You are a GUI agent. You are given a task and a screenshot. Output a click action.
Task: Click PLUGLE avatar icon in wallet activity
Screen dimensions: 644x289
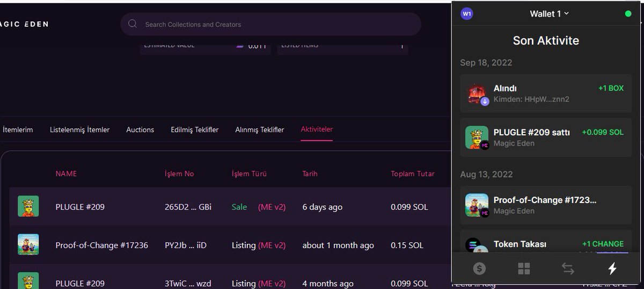coord(477,138)
